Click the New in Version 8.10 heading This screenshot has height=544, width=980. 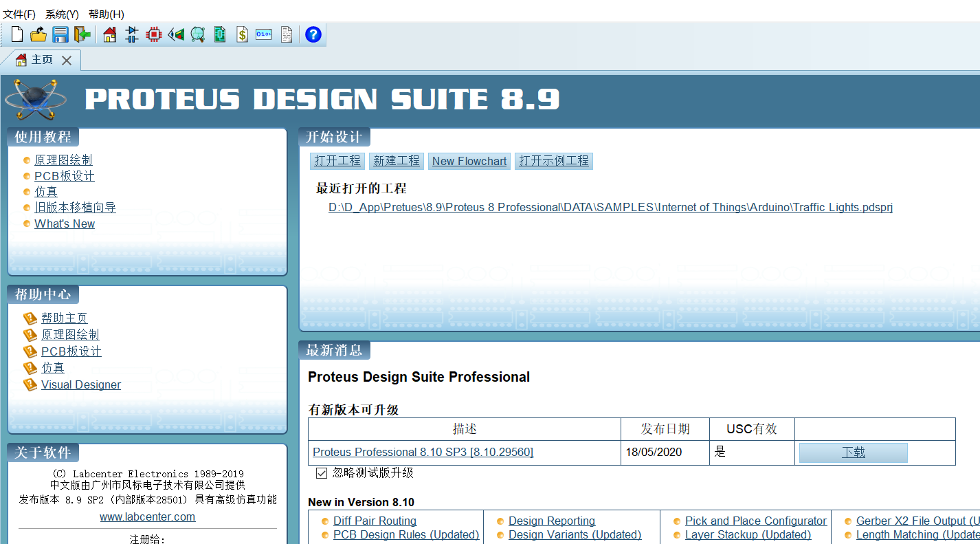(361, 502)
